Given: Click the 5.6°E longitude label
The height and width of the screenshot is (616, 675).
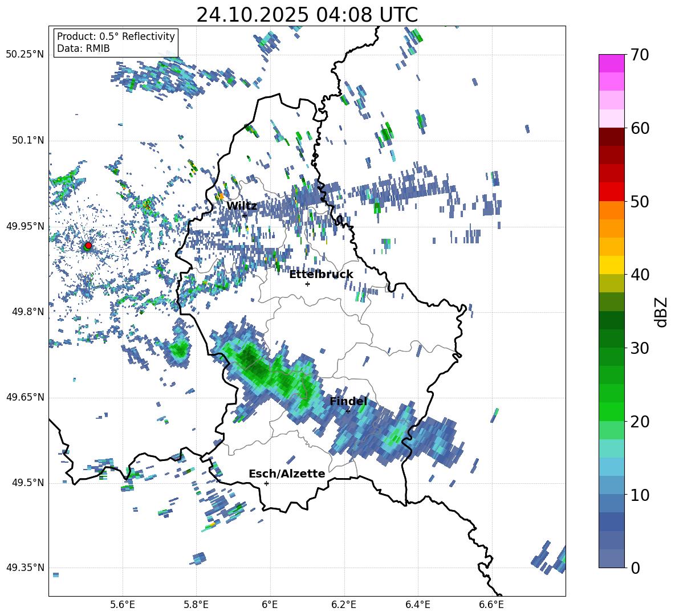Looking at the screenshot, I should point(123,605).
